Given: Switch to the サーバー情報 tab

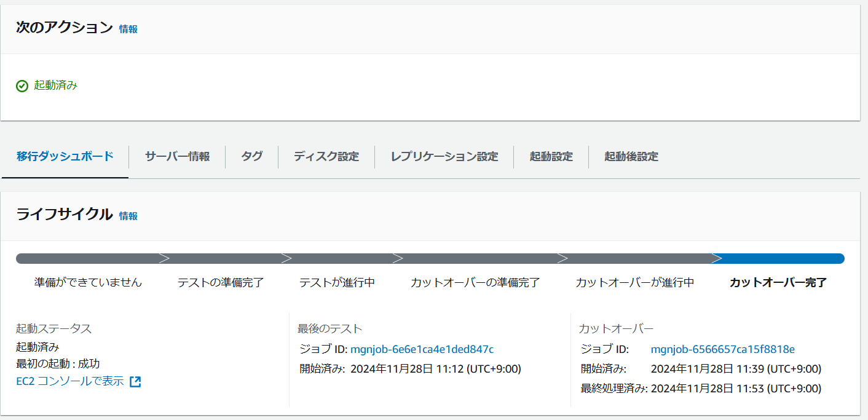Looking at the screenshot, I should click(177, 156).
